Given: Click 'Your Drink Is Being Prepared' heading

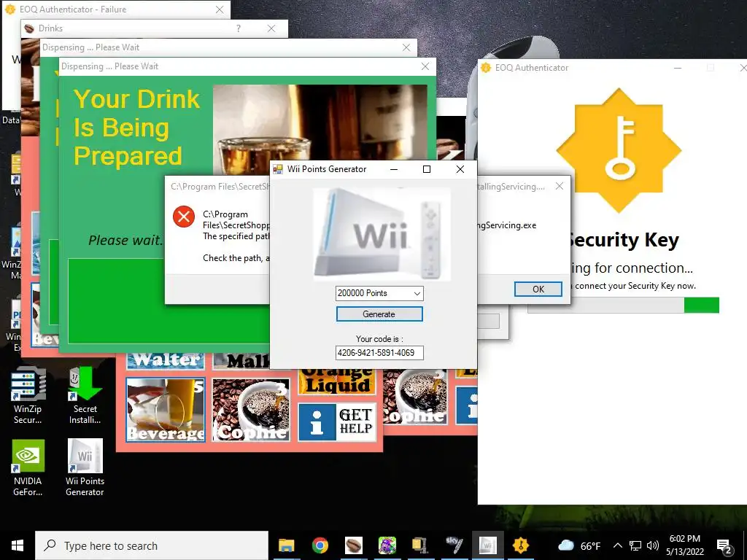Looking at the screenshot, I should click(x=136, y=128).
